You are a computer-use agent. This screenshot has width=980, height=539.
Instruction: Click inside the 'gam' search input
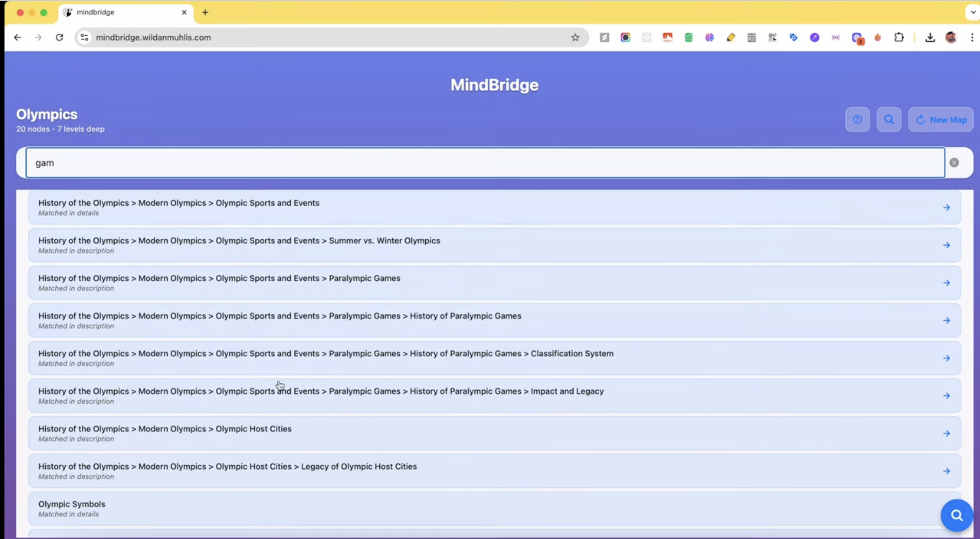coord(485,162)
